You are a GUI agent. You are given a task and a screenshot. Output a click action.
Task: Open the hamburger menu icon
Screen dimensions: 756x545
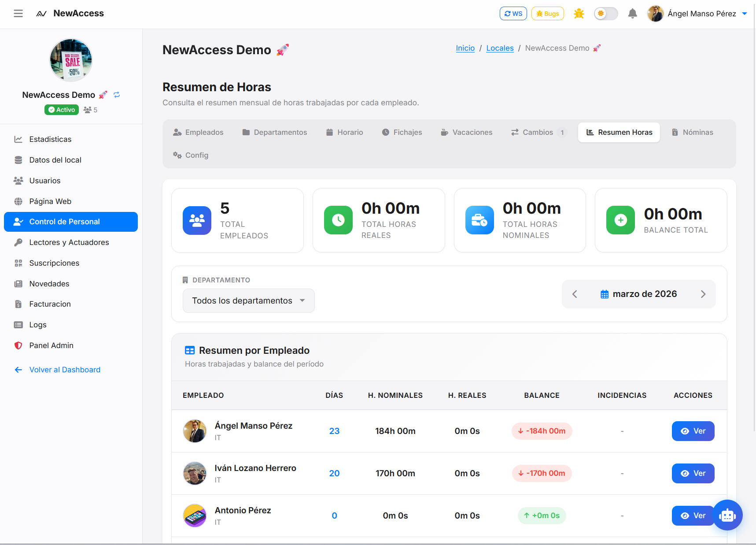(x=18, y=14)
